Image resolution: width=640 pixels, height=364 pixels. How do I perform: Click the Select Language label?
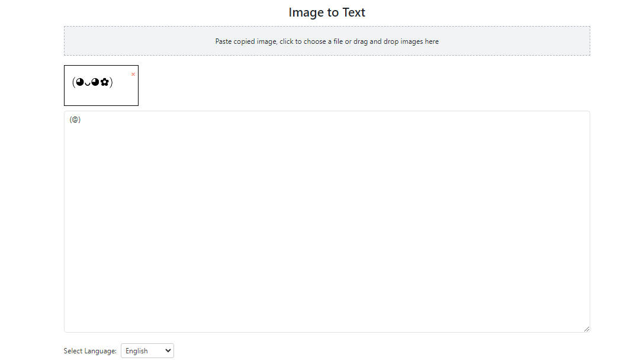[89, 350]
